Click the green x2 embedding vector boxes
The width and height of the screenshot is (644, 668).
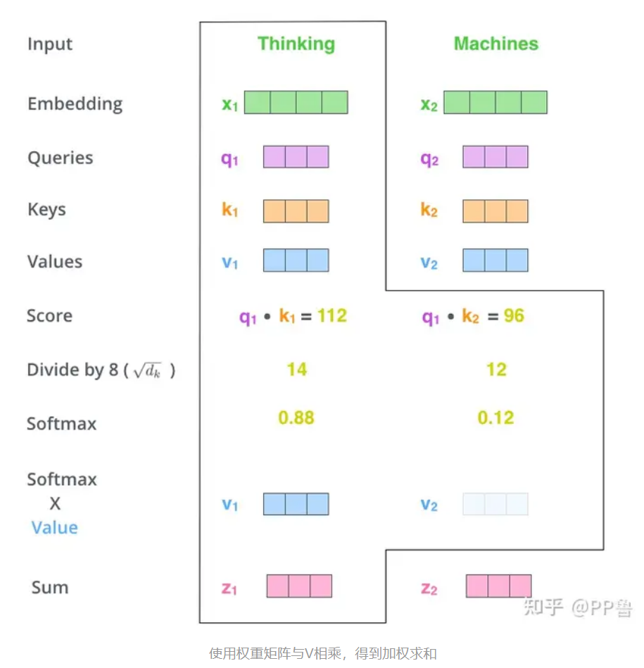pyautogui.click(x=495, y=102)
